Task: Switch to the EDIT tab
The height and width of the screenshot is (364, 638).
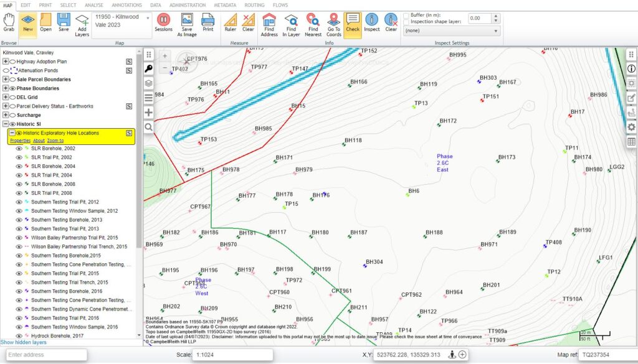Action: pos(26,5)
